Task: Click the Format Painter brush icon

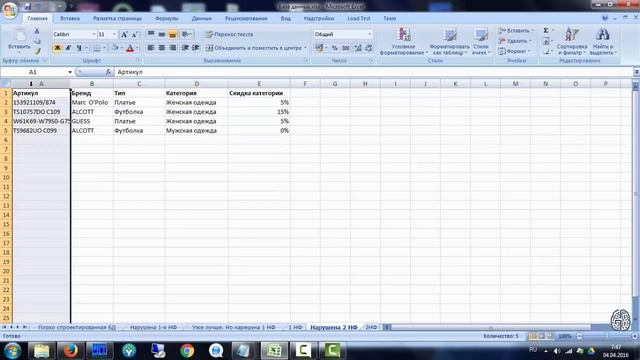Action: click(x=37, y=51)
